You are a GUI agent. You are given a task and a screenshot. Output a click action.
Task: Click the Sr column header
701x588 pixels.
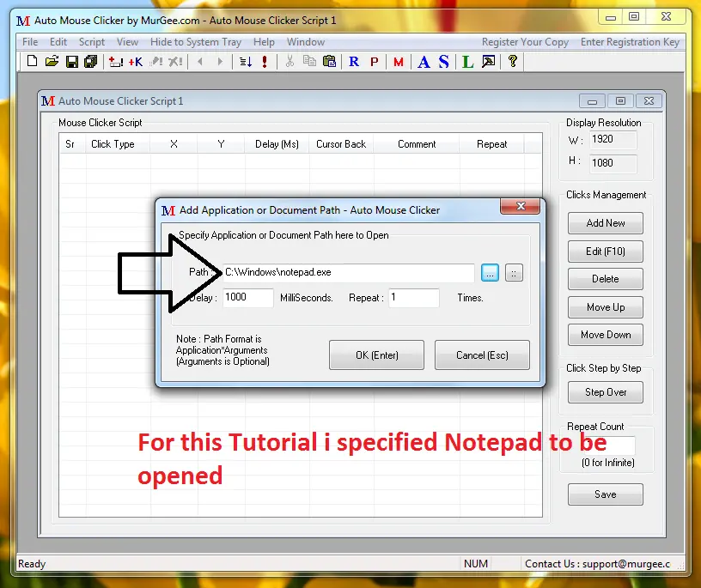(72, 144)
